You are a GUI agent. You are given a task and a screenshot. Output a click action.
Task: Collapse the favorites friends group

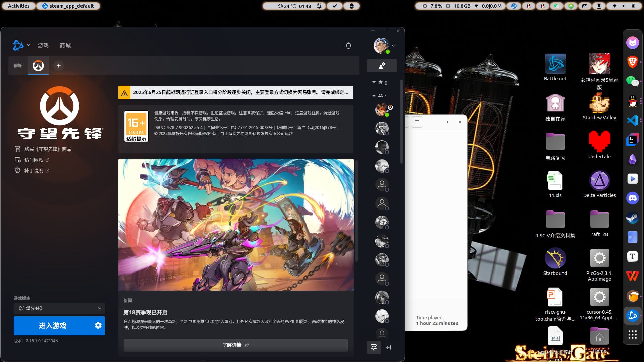click(x=374, y=82)
